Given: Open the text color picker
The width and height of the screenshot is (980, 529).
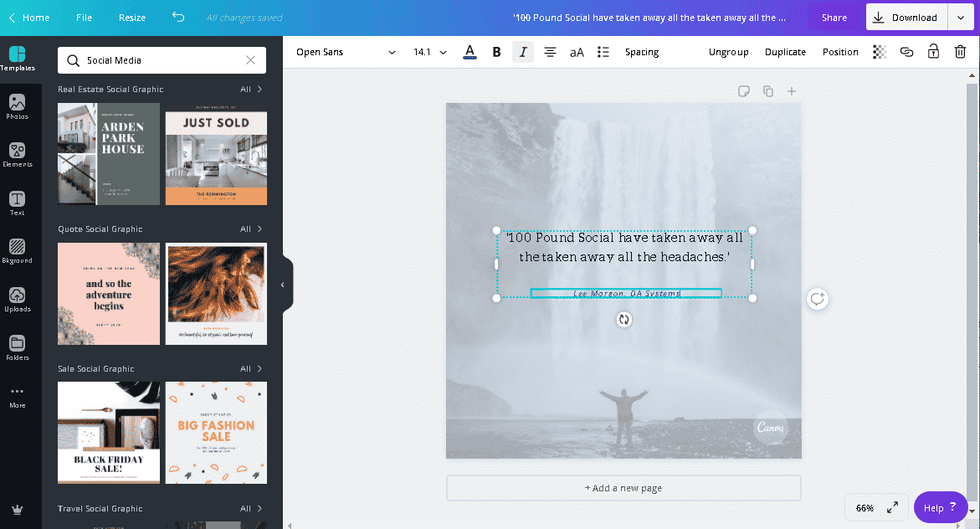Looking at the screenshot, I should 469,52.
